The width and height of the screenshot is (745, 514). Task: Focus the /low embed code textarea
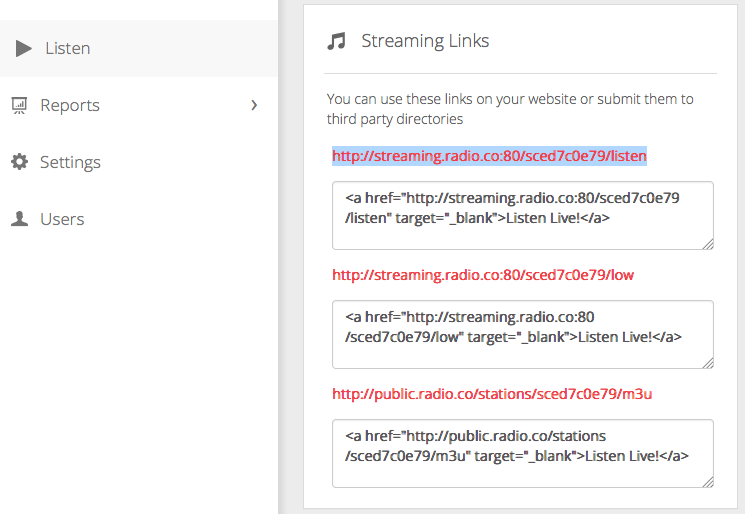pos(522,334)
